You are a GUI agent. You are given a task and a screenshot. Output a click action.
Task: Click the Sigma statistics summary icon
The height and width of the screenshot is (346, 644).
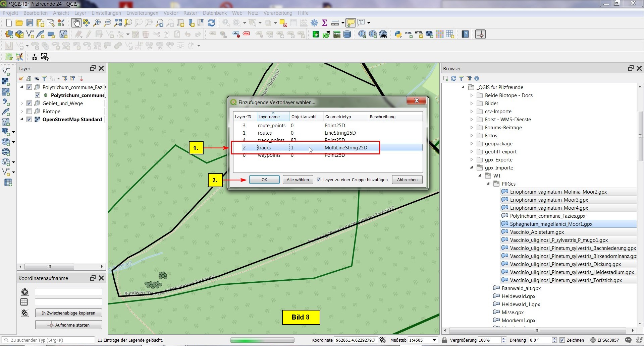[324, 23]
